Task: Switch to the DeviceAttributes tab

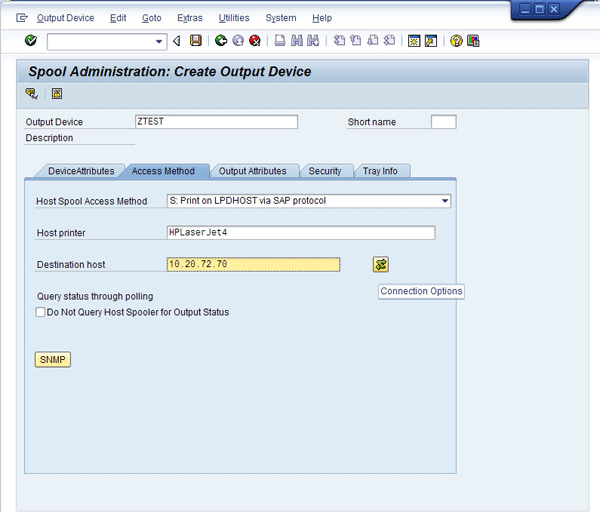Action: pyautogui.click(x=80, y=171)
